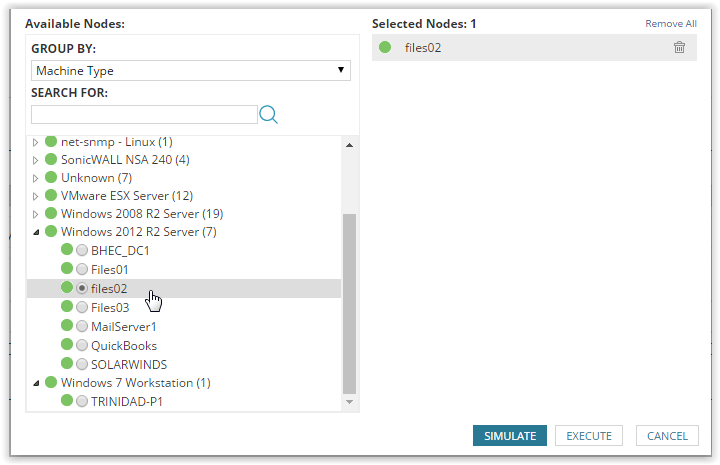The height and width of the screenshot is (465, 720).
Task: Delete files02 using the trash icon
Action: (x=679, y=47)
